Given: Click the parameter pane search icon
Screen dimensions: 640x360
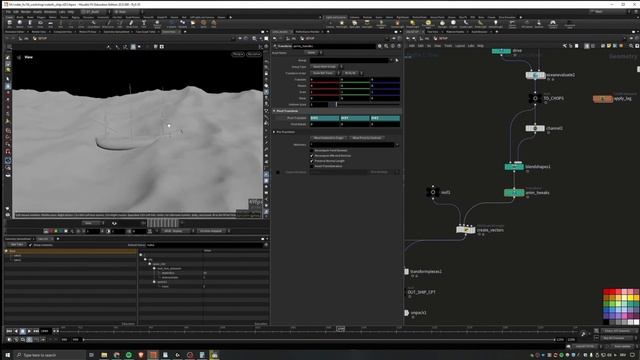Looking at the screenshot, I should tap(386, 46).
